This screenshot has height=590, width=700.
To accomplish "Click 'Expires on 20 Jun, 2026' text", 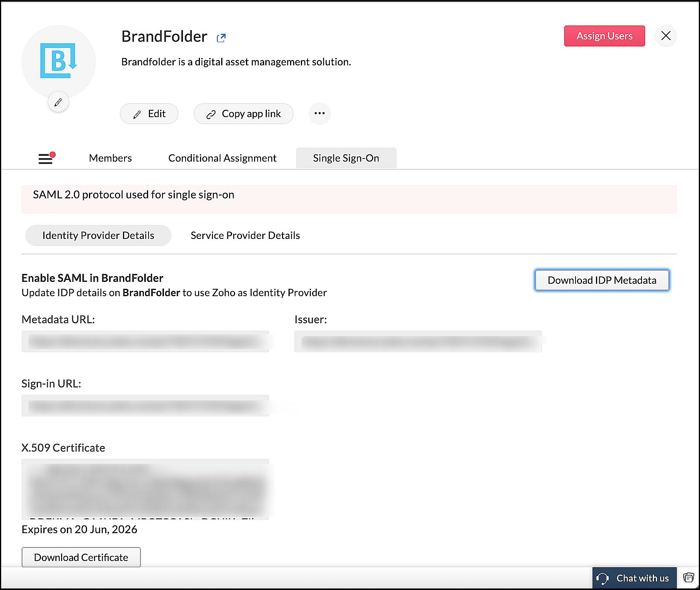I will pyautogui.click(x=79, y=529).
